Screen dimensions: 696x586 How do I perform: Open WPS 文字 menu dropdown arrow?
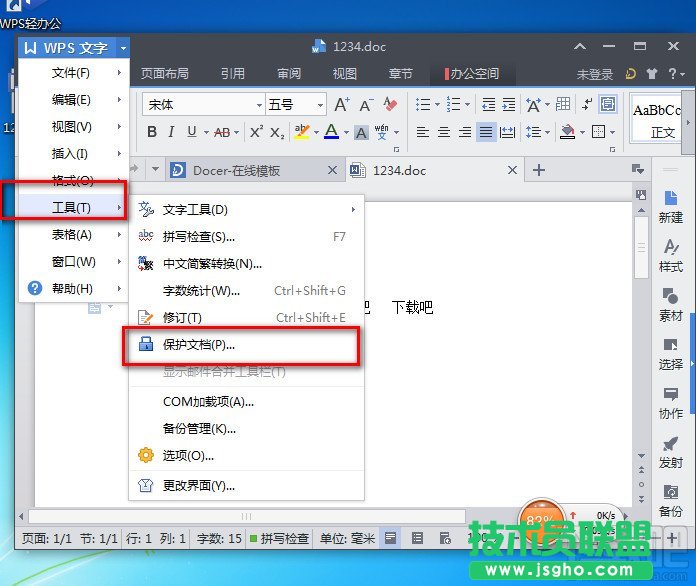click(x=123, y=48)
